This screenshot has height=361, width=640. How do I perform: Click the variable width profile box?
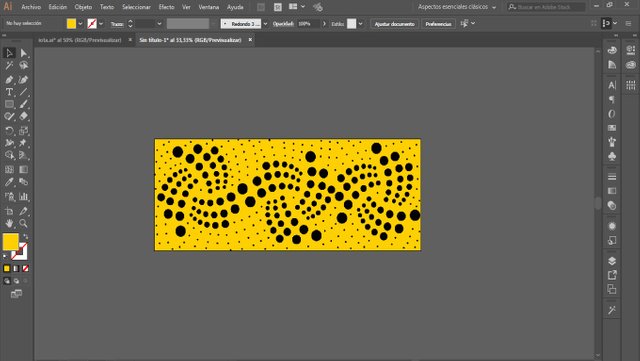tap(188, 24)
